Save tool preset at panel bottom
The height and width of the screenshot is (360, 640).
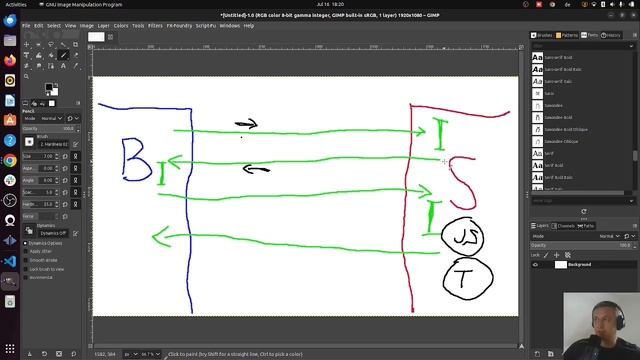tap(29, 353)
